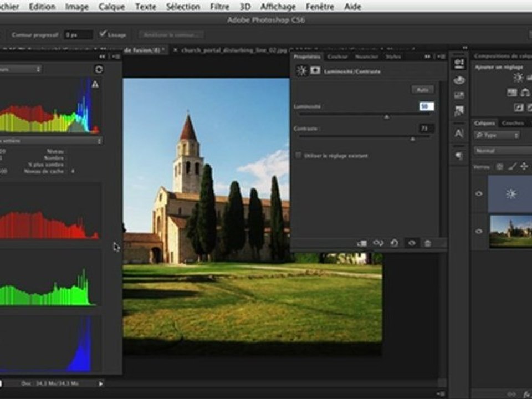Select the Brightness/Contrast adjustment icon in Properties

(301, 71)
